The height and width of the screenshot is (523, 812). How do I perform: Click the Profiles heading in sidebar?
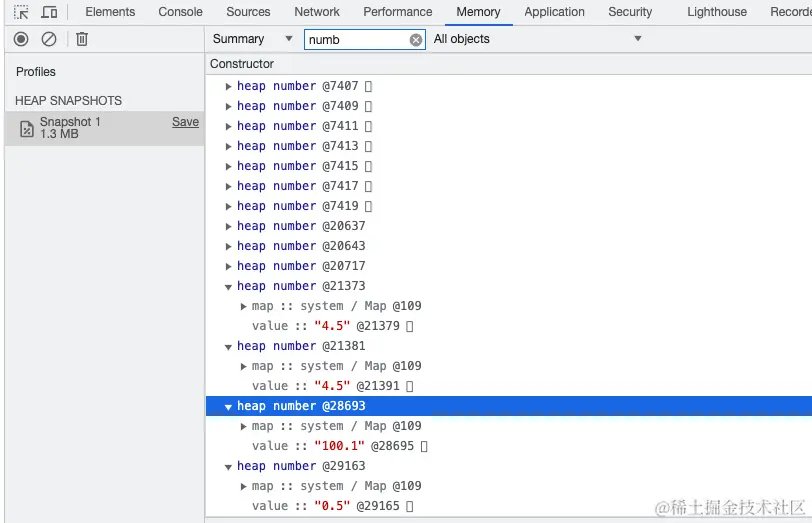pyautogui.click(x=36, y=72)
